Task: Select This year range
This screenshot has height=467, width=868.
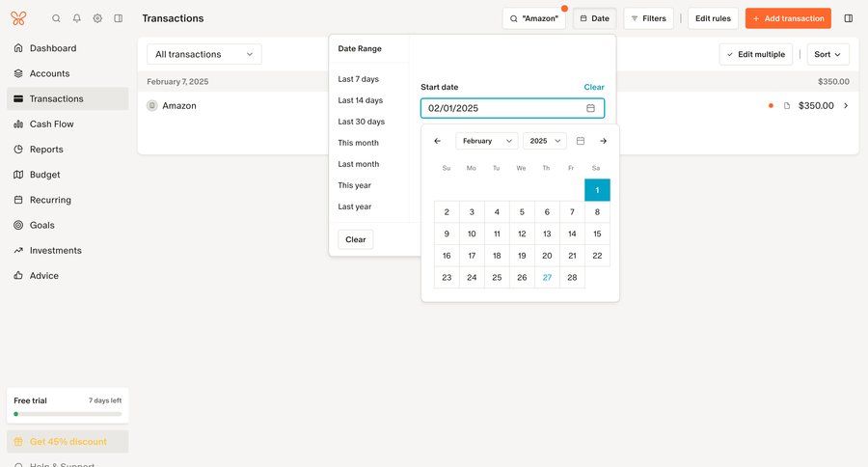Action: click(x=354, y=185)
